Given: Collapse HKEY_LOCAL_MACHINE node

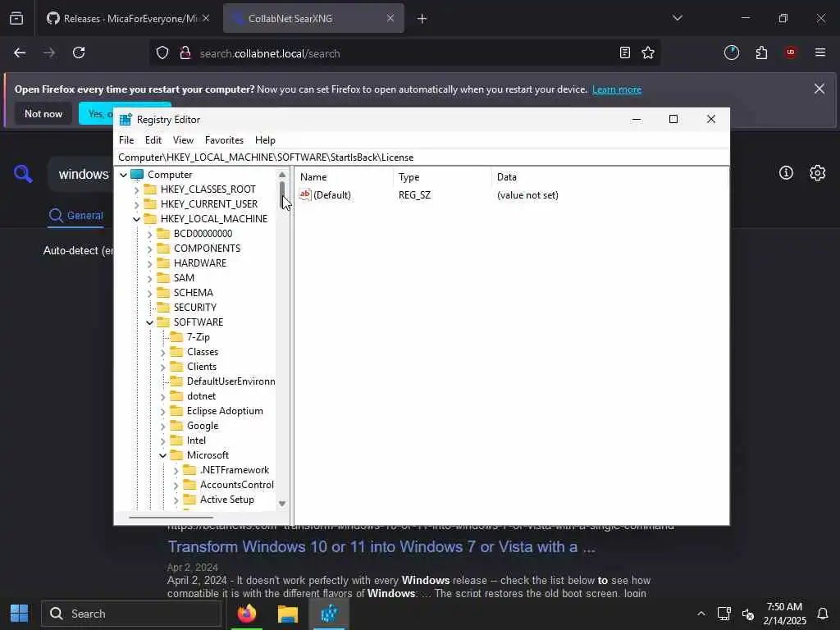Looking at the screenshot, I should [137, 219].
